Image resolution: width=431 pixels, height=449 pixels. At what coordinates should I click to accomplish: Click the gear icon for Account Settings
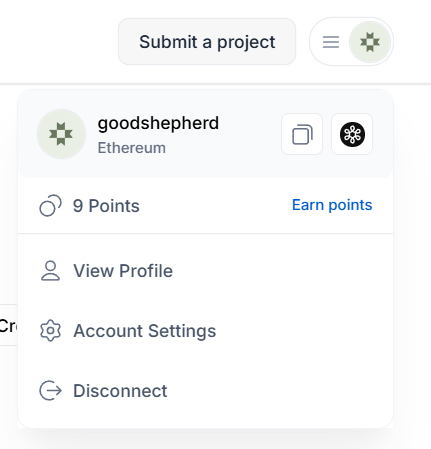(50, 331)
